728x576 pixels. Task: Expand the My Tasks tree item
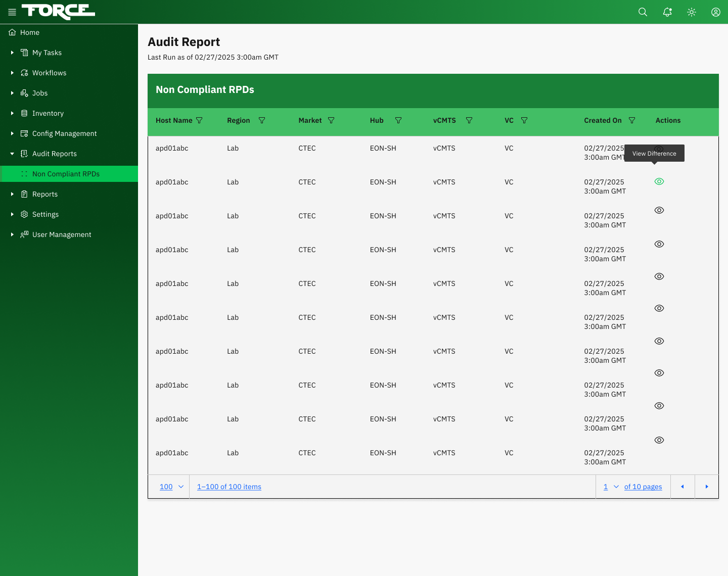(x=12, y=53)
